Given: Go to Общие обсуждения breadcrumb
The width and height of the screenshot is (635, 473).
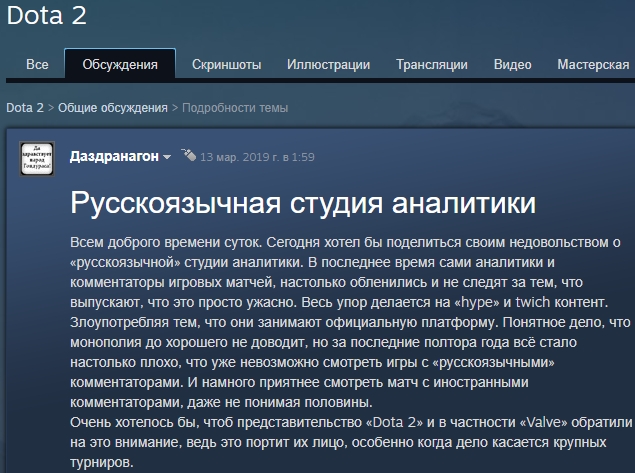Looking at the screenshot, I should tap(113, 108).
